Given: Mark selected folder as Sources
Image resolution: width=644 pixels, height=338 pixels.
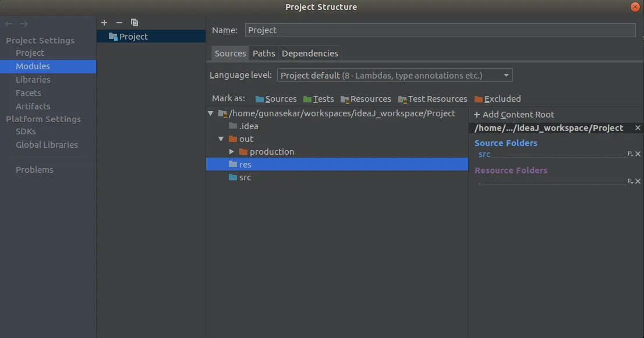Looking at the screenshot, I should point(276,99).
